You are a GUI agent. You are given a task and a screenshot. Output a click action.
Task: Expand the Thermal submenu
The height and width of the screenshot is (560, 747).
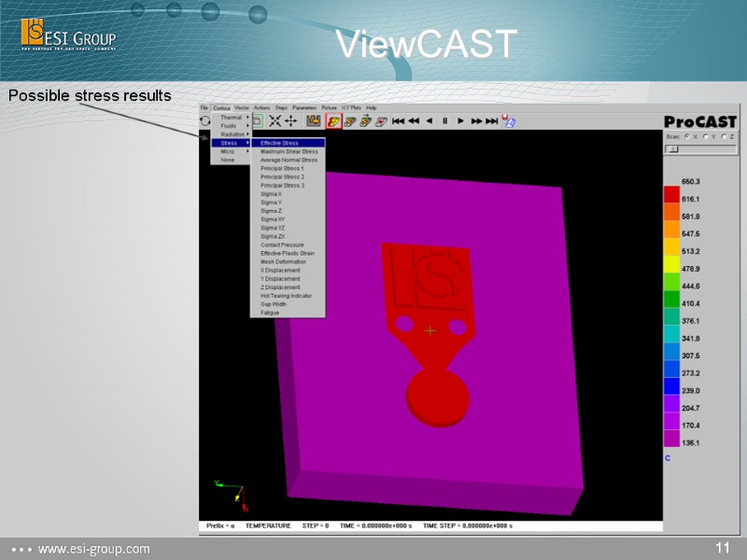[x=231, y=117]
